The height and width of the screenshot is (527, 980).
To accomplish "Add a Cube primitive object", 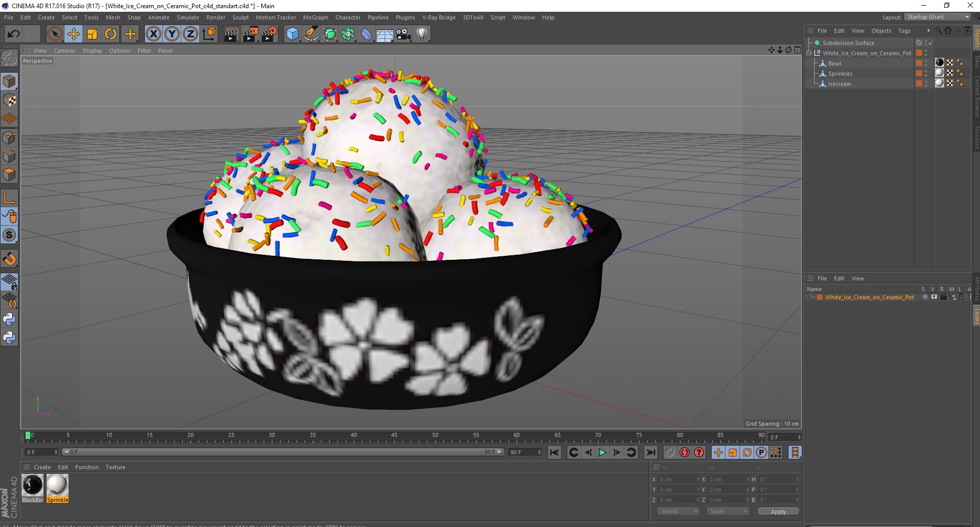I will tap(292, 34).
